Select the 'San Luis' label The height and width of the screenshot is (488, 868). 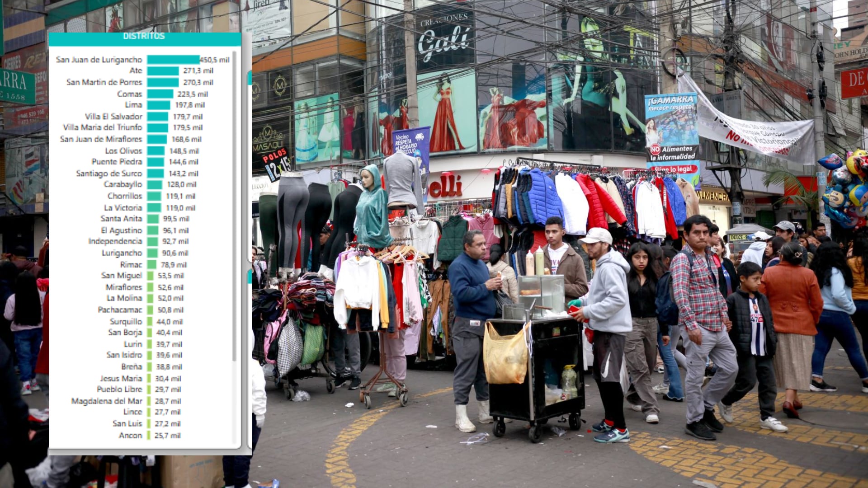(x=127, y=424)
